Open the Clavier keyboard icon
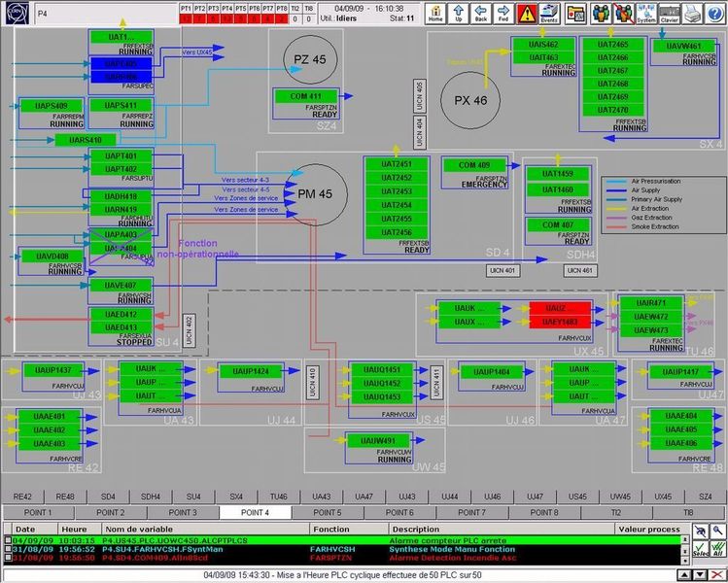The image size is (728, 583). [x=669, y=13]
